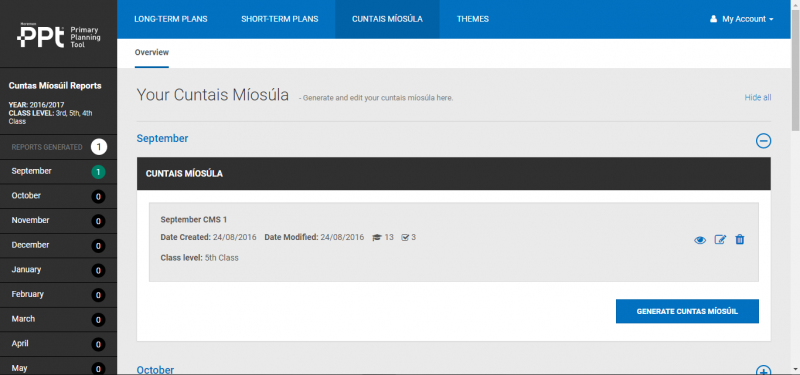
Task: Click the PPT Primary Planning Tool logo
Action: (58, 36)
